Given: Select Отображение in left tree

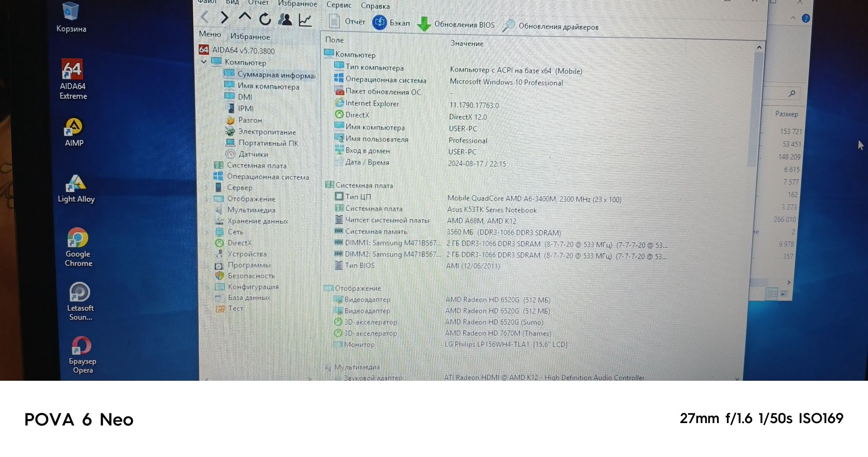Looking at the screenshot, I should point(245,199).
